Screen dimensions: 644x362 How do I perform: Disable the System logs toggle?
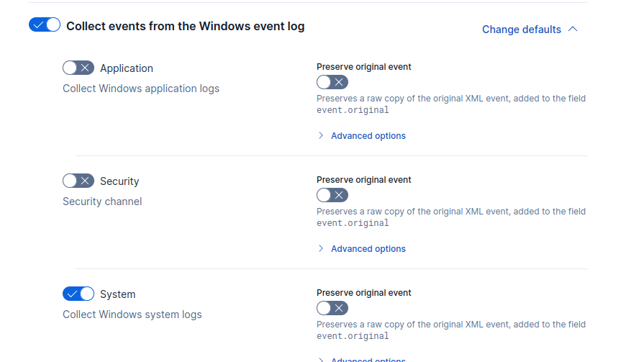coord(78,294)
